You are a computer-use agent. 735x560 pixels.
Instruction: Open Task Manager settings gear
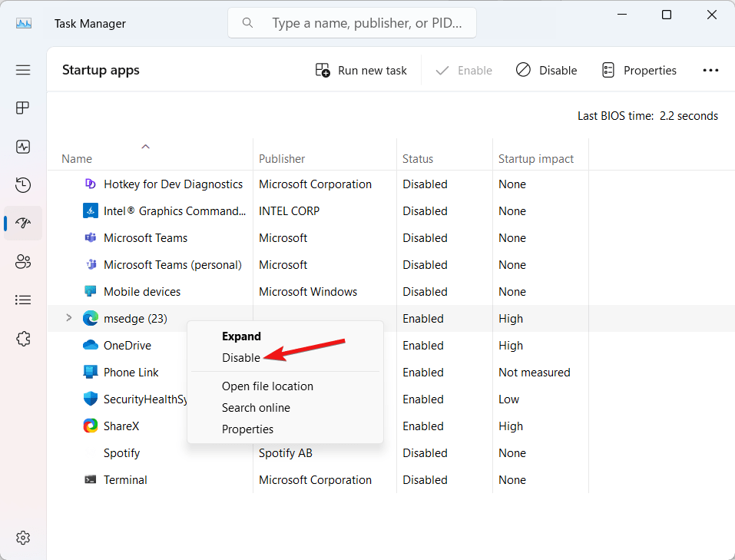click(x=23, y=538)
